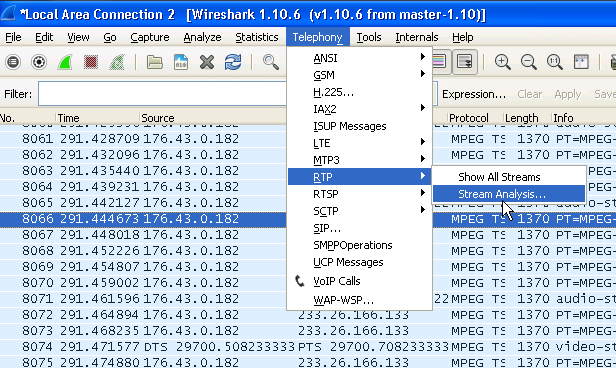Viewport: 616px width, 368px height.
Task: Expand the LTE submenu
Action: tap(359, 143)
